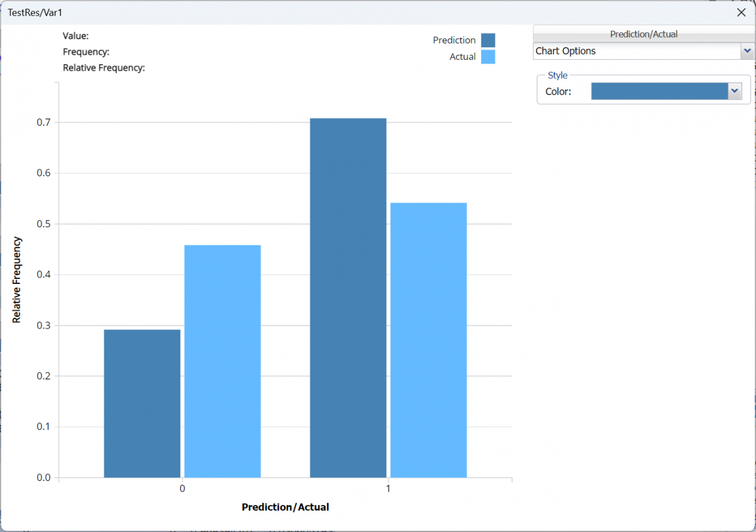This screenshot has width=756, height=532.
Task: Click the x-axis tick label 1
Action: click(388, 489)
